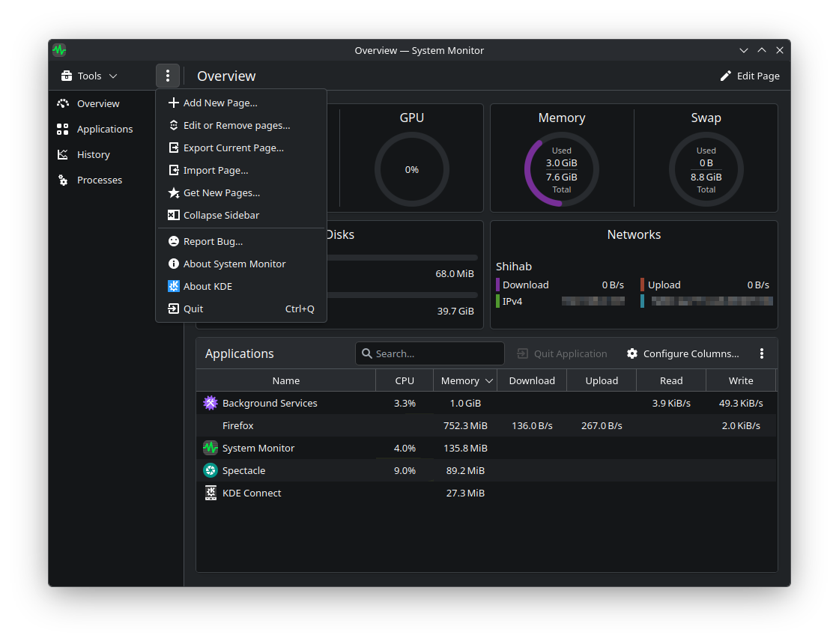This screenshot has height=644, width=839.
Task: Click the Processes gear icon in sidebar
Action: [63, 180]
